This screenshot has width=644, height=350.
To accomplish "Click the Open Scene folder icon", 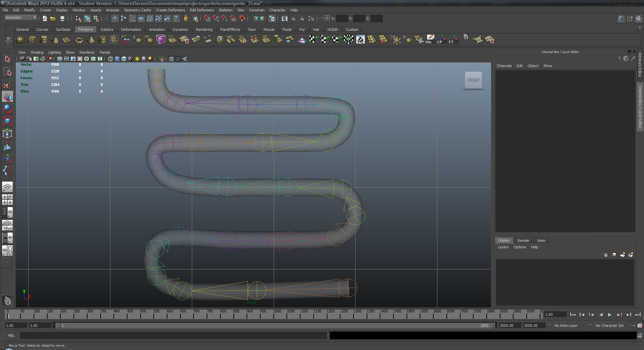I will click(53, 18).
